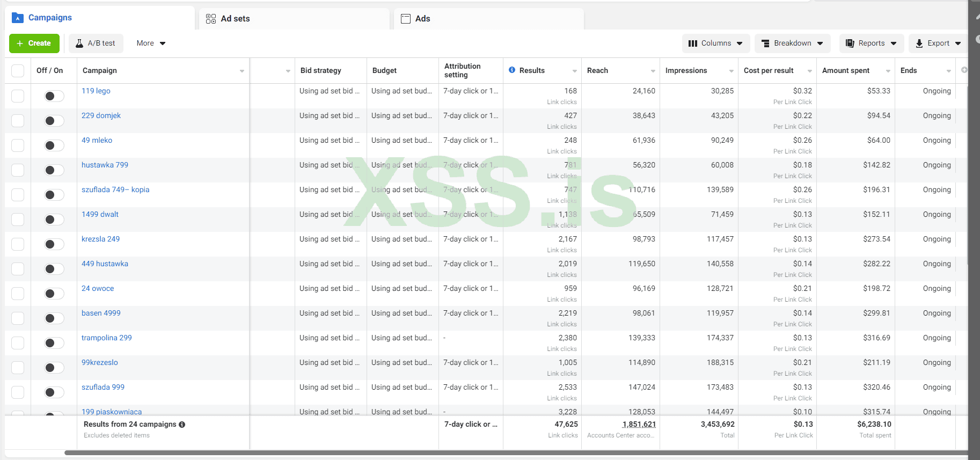Open the trampolina 299 campaign link
The image size is (980, 460).
pyautogui.click(x=106, y=338)
